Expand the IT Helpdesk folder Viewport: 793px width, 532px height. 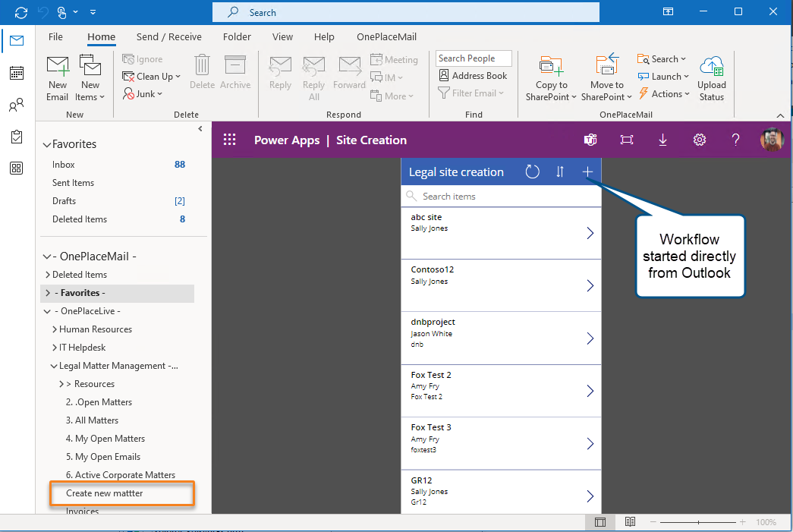(55, 348)
